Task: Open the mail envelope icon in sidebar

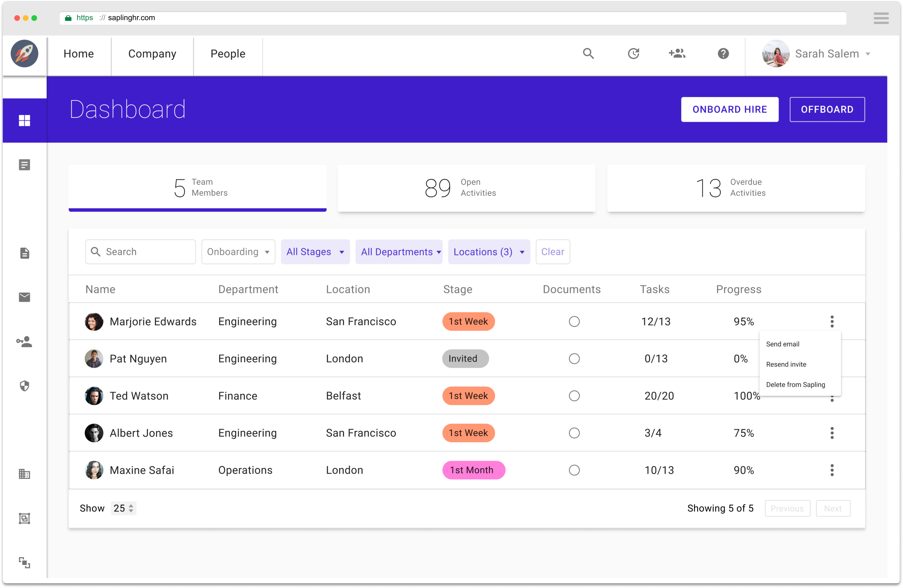Action: [x=25, y=297]
